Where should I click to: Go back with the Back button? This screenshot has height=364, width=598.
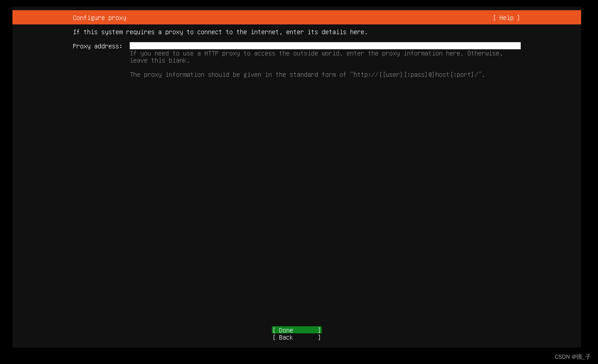[x=297, y=337]
